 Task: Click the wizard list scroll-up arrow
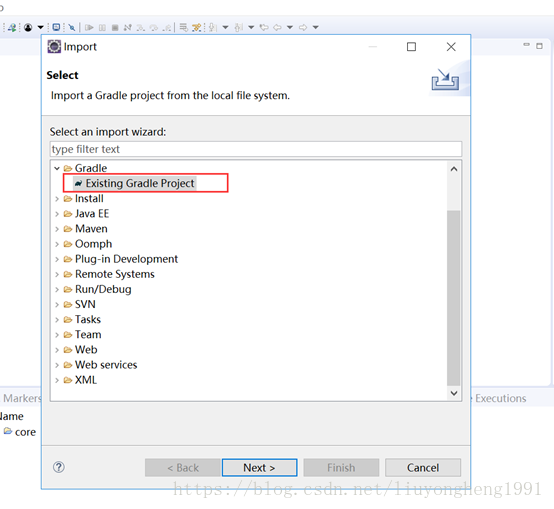[454, 169]
